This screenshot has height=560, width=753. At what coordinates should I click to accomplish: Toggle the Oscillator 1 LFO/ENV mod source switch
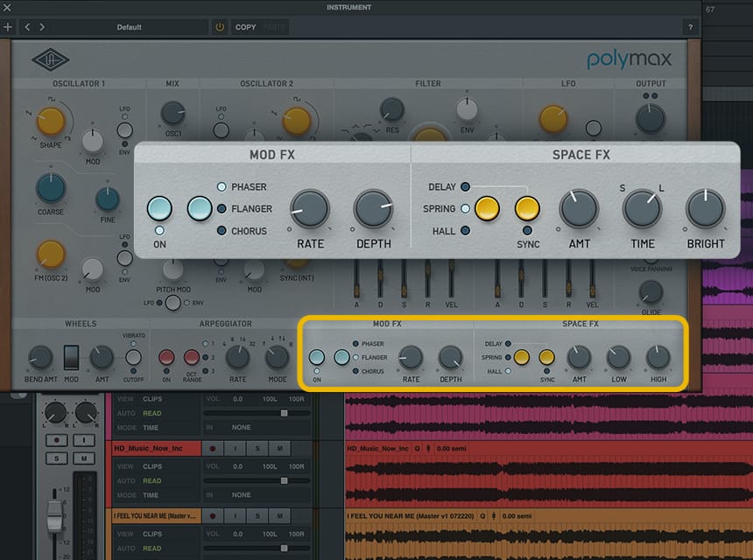125,130
